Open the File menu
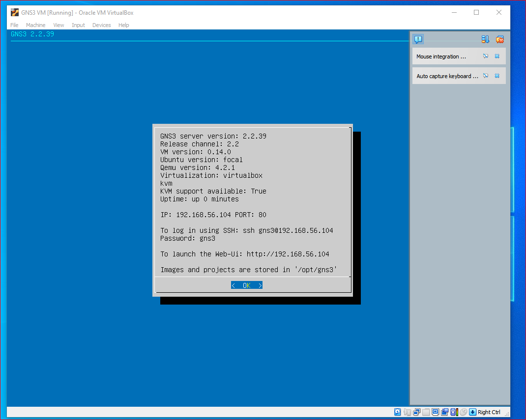This screenshot has height=420, width=526. (14, 25)
